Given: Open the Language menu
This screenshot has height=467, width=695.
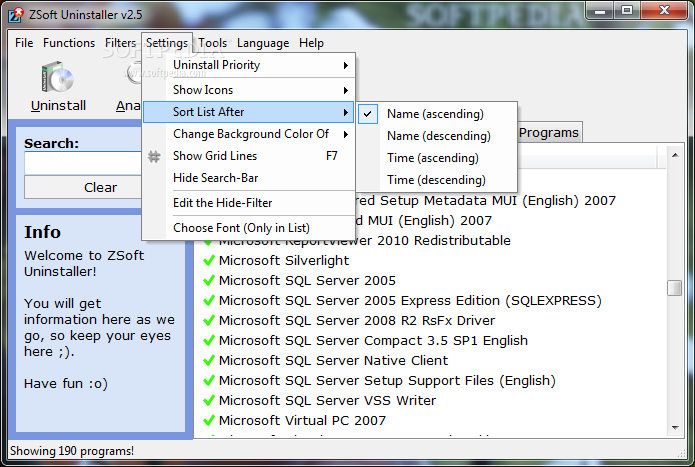Looking at the screenshot, I should point(263,43).
